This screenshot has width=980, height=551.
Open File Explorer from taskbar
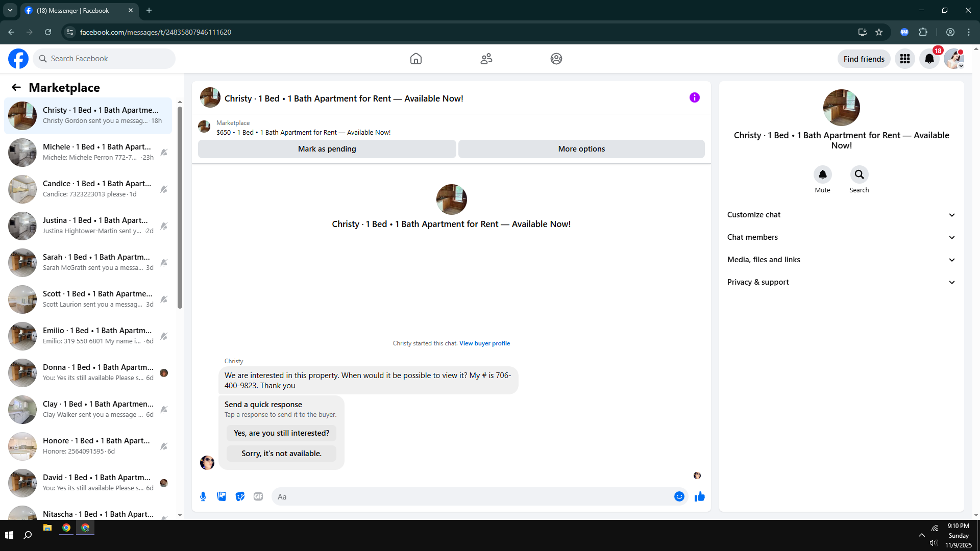(x=47, y=528)
